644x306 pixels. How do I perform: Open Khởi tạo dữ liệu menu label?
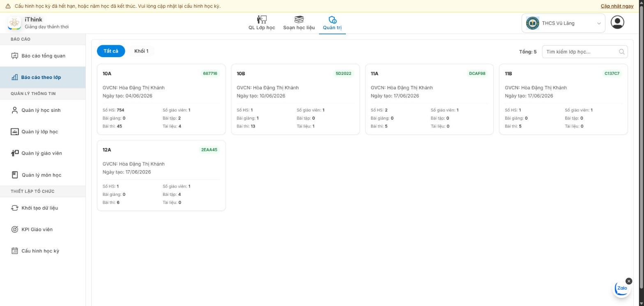[x=40, y=208]
